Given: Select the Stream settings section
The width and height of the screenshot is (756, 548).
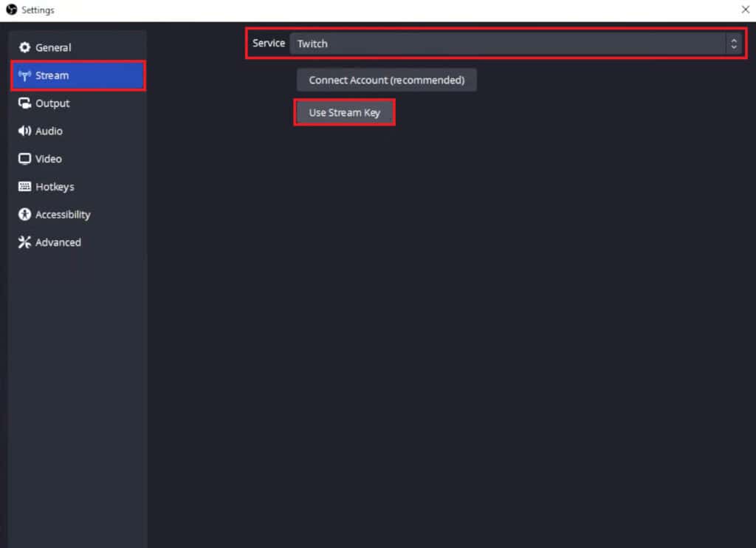Looking at the screenshot, I should point(78,75).
